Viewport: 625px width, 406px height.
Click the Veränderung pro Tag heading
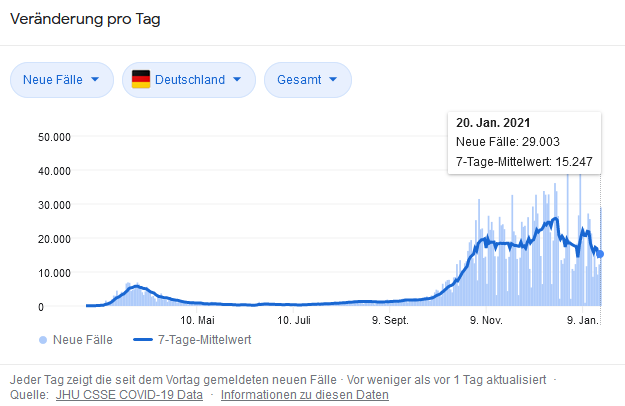(x=84, y=20)
